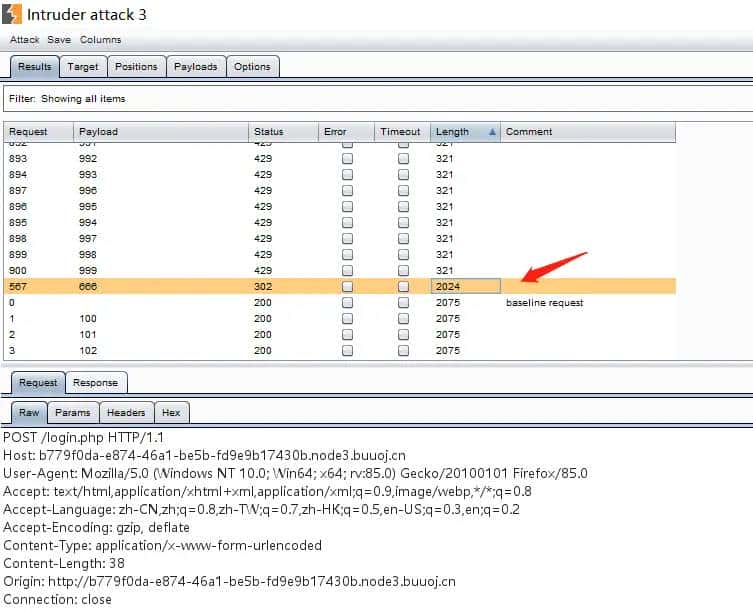This screenshot has width=753, height=612.
Task: Open the Params tab
Action: coord(72,412)
